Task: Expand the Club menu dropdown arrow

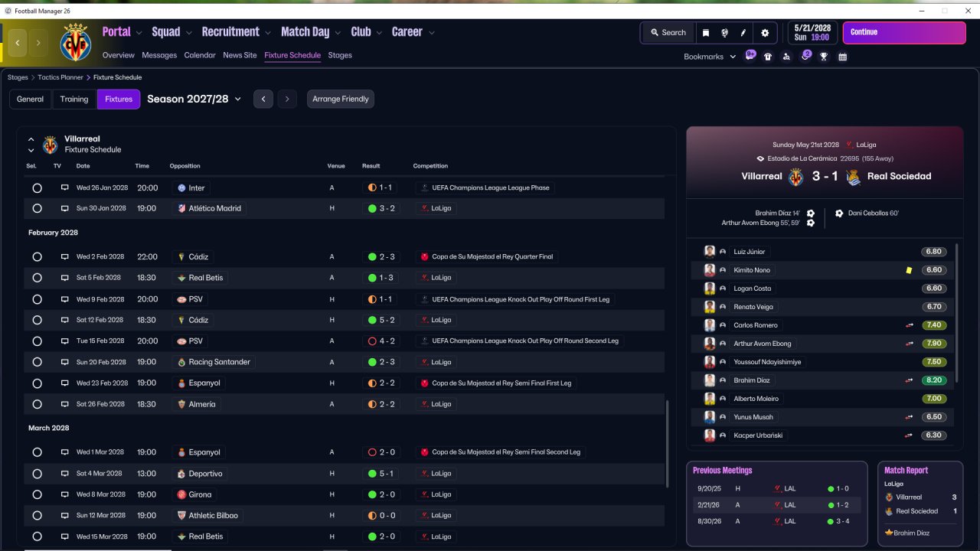Action: tap(379, 33)
